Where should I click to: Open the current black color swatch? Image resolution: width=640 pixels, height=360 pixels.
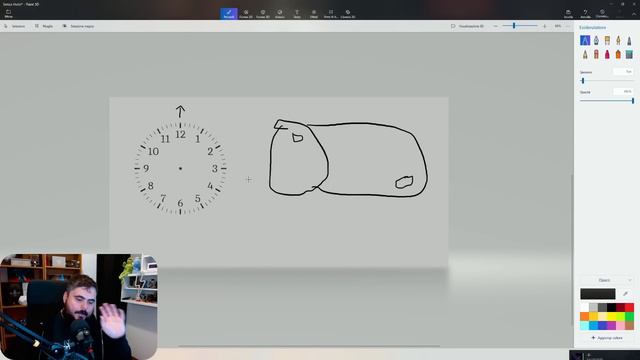coord(598,294)
